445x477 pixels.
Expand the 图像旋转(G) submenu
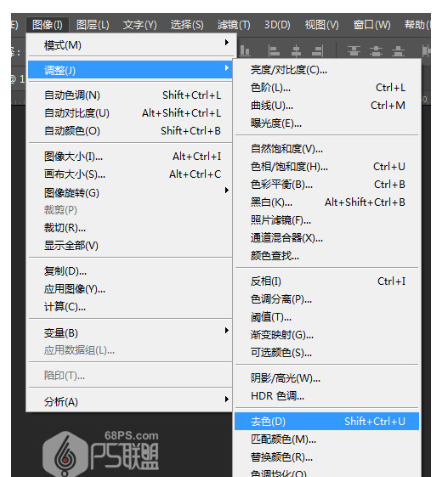click(x=130, y=192)
